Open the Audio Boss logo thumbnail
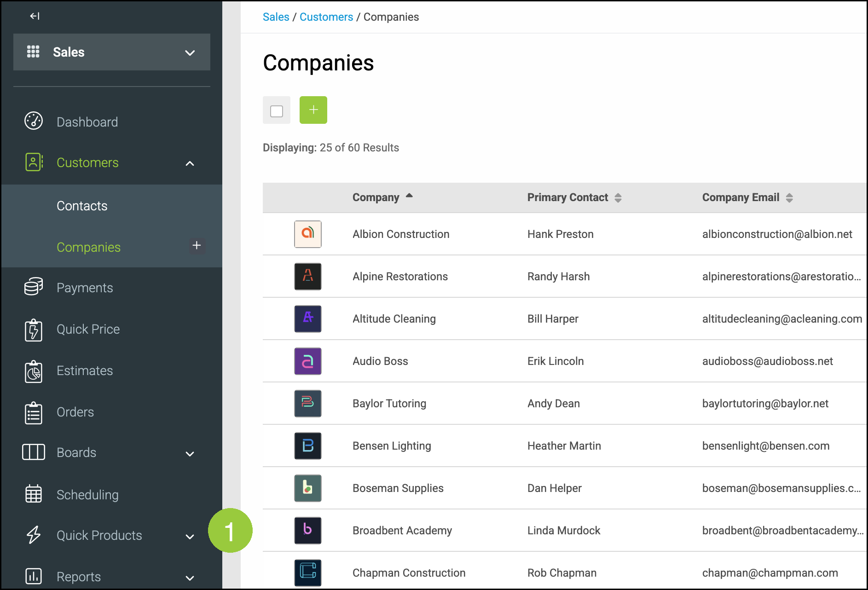The width and height of the screenshot is (868, 590). (308, 361)
